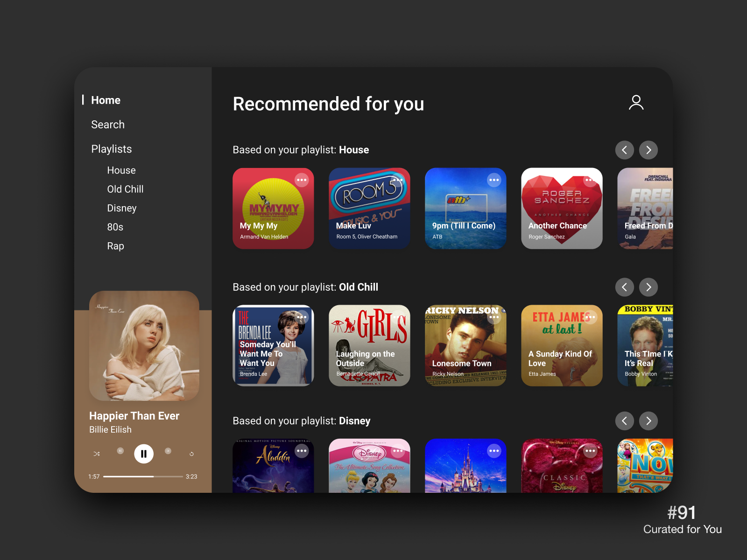Open more options on Make Luv
Screen dimensions: 747x560
tap(398, 180)
